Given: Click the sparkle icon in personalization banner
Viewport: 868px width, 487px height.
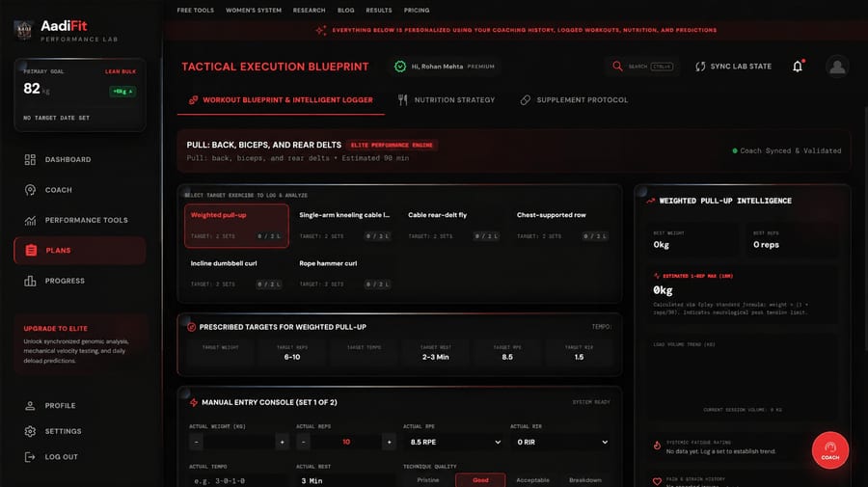Looking at the screenshot, I should point(320,30).
